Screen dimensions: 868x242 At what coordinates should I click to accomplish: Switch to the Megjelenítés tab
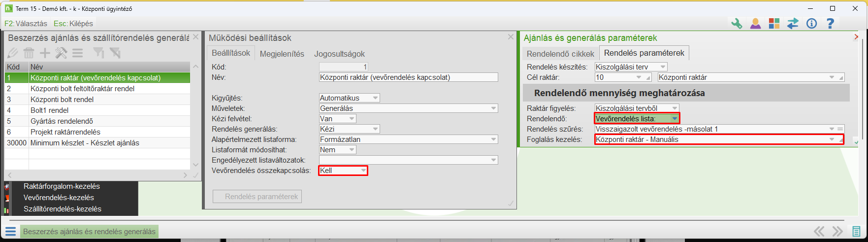pos(282,54)
